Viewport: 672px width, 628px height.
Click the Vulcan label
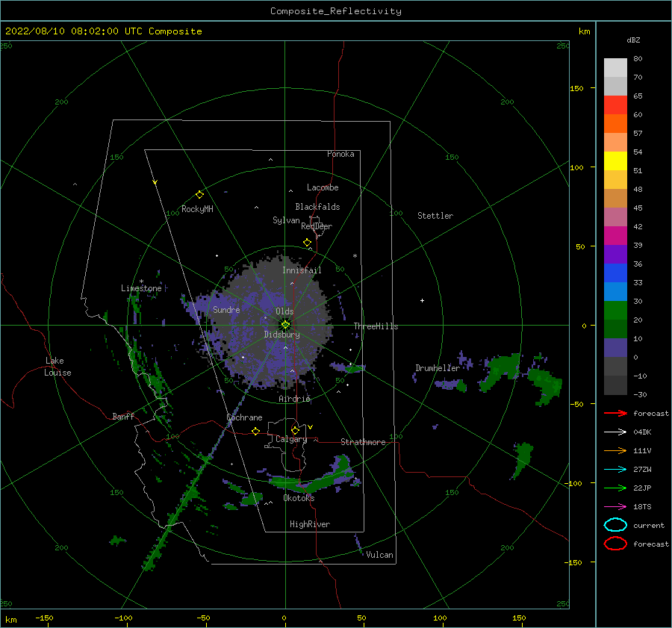[x=380, y=555]
